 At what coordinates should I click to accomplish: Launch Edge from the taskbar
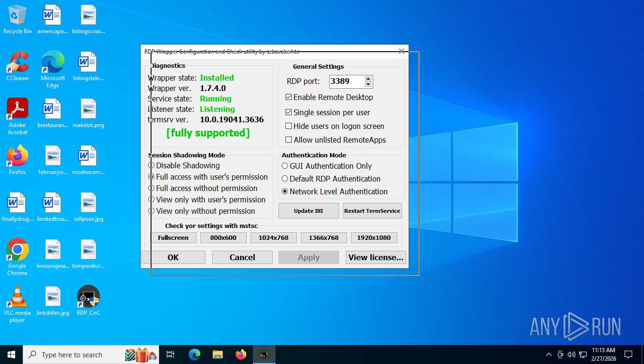195,355
